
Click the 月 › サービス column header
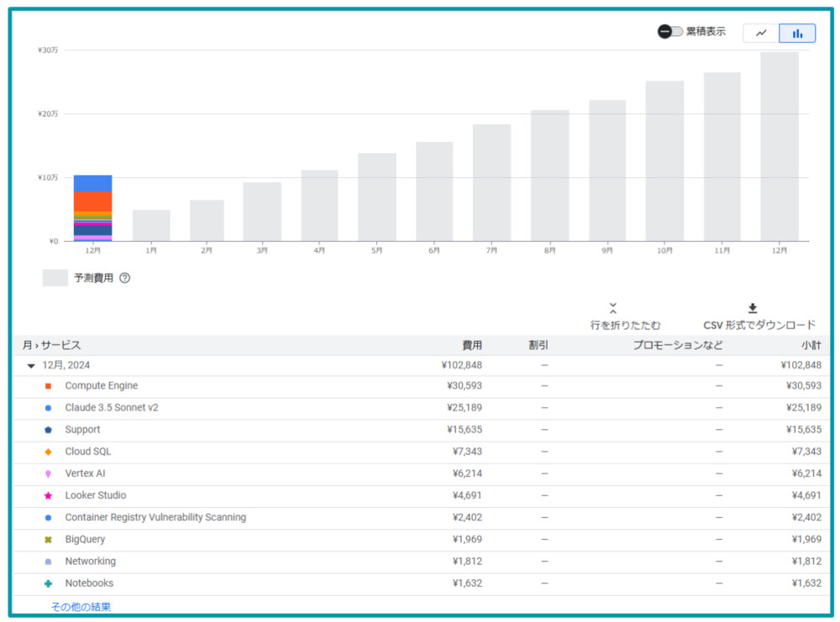pos(52,345)
